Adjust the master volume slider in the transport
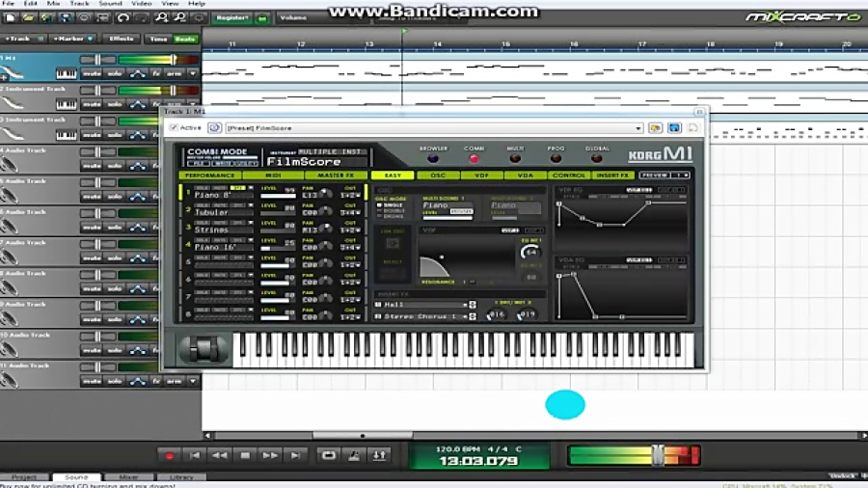The width and height of the screenshot is (868, 488). [x=658, y=455]
